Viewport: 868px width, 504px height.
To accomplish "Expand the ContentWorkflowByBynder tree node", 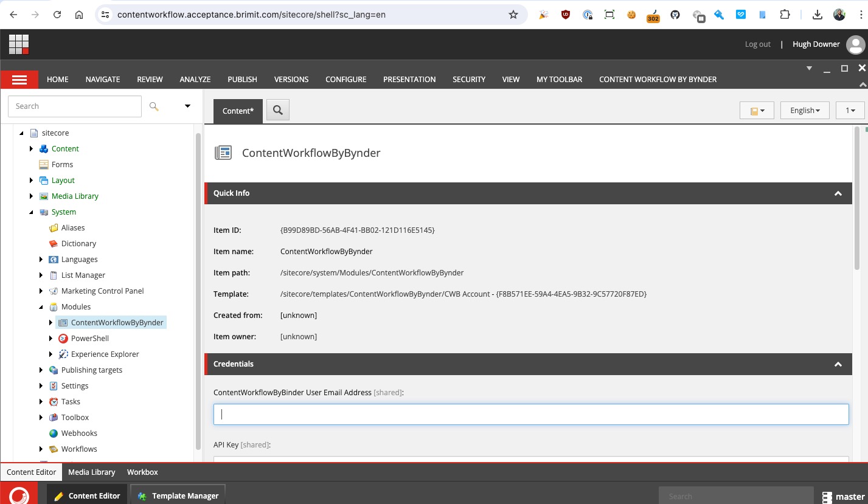I will 50,323.
